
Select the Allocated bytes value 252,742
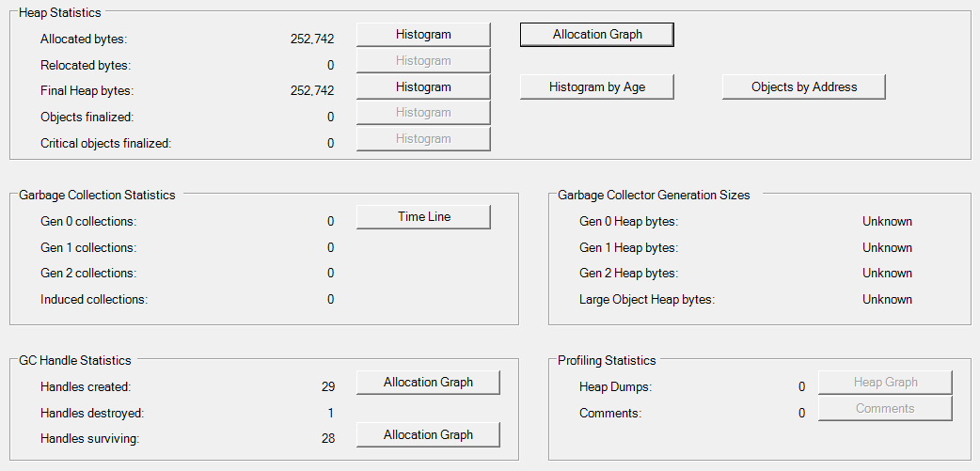[312, 39]
